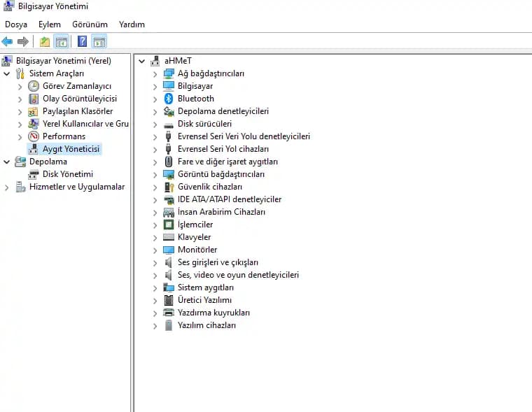Click the Back arrow toolbar icon

click(8, 42)
